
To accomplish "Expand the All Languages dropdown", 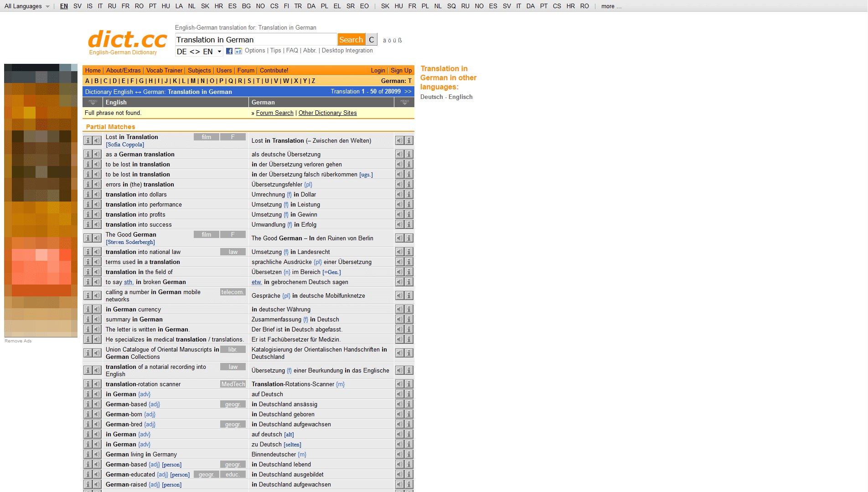I will [27, 6].
